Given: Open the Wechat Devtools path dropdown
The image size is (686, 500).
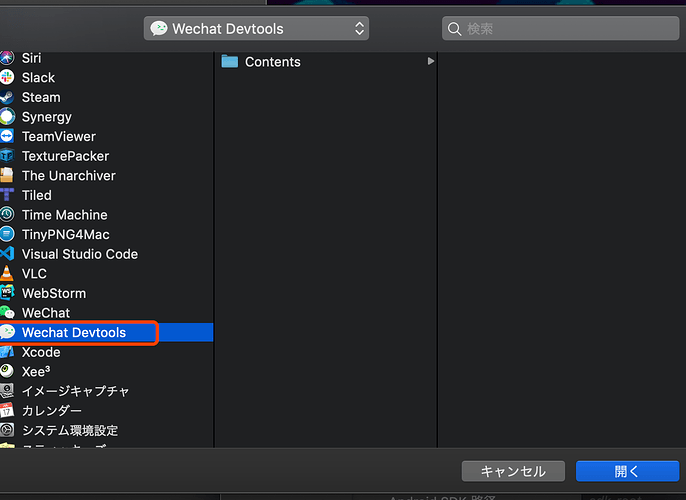Looking at the screenshot, I should (x=256, y=28).
